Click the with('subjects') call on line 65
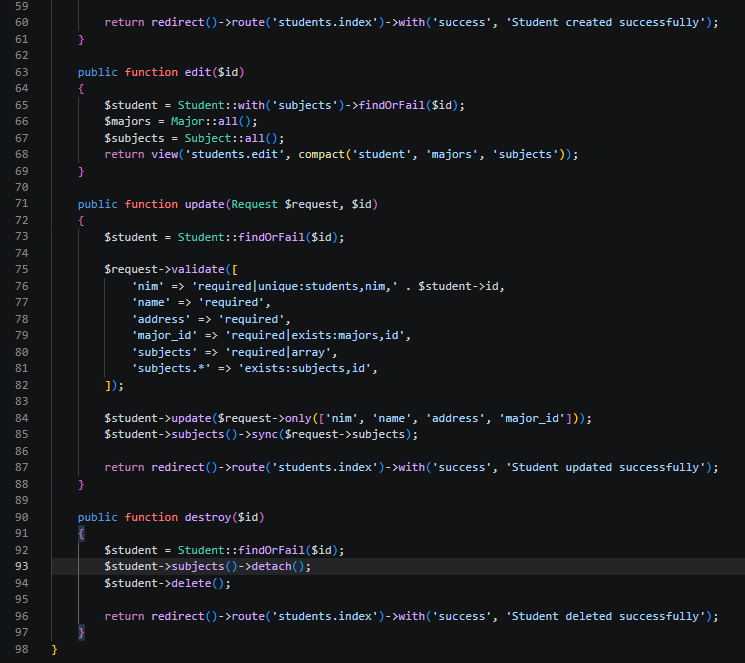The image size is (745, 663). (x=291, y=105)
